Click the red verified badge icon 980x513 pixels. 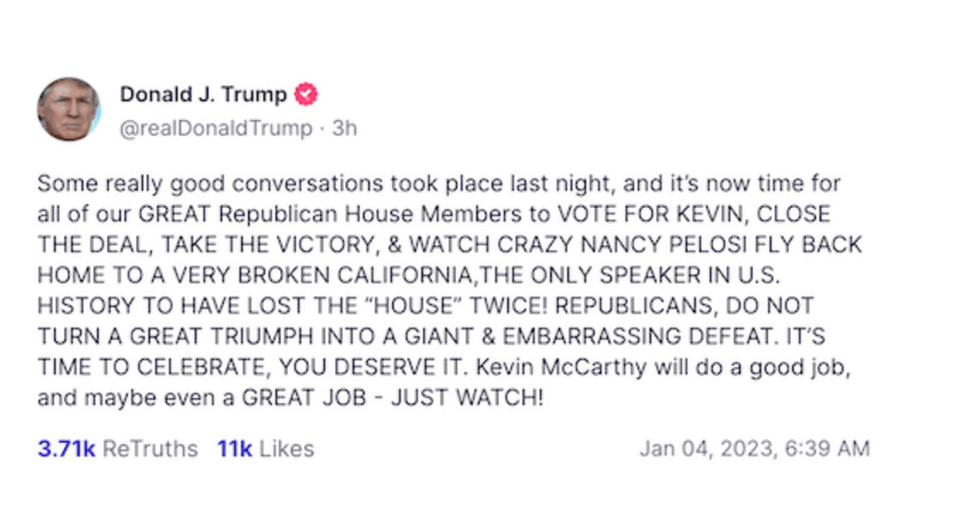point(305,94)
